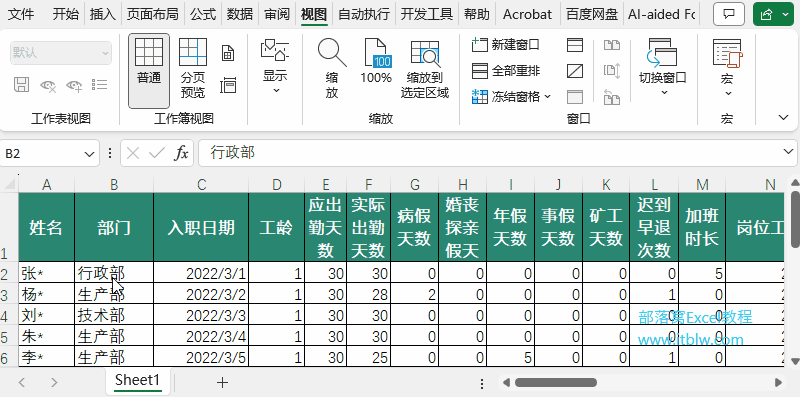Click the Insert Function fx icon

click(182, 153)
